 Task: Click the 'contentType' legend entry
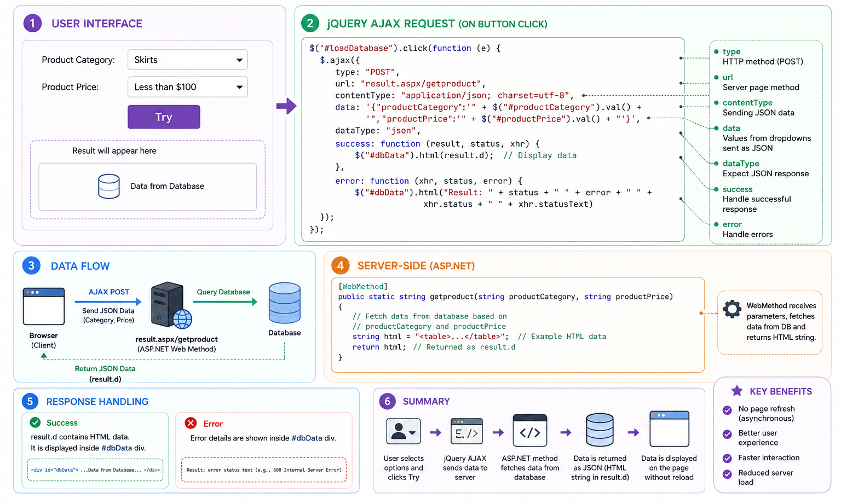click(758, 107)
